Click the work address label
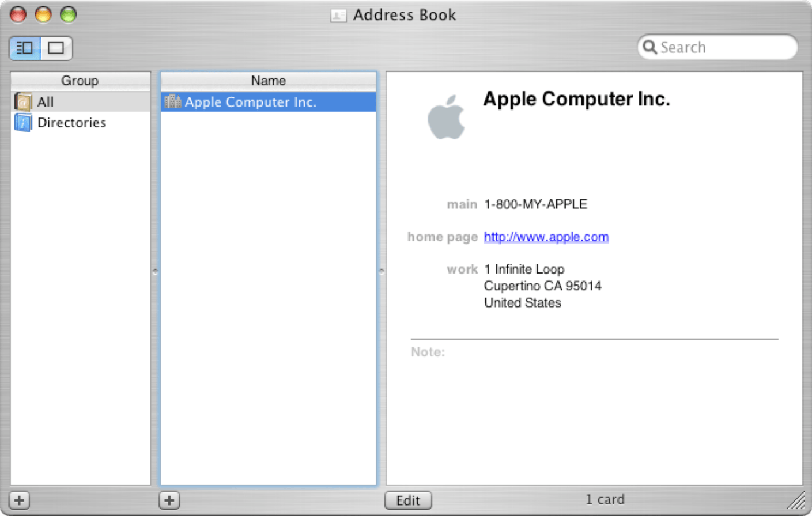812x516 pixels. (462, 269)
